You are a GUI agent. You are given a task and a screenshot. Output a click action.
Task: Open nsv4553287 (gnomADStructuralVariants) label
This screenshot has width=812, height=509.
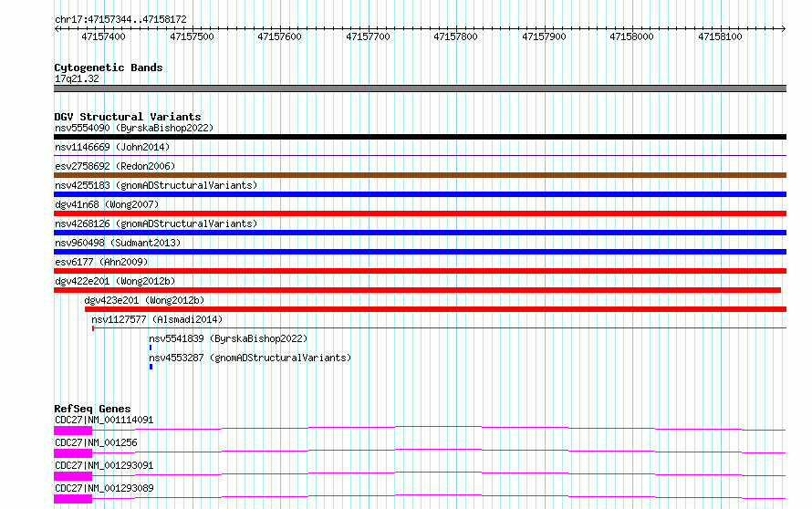point(250,358)
